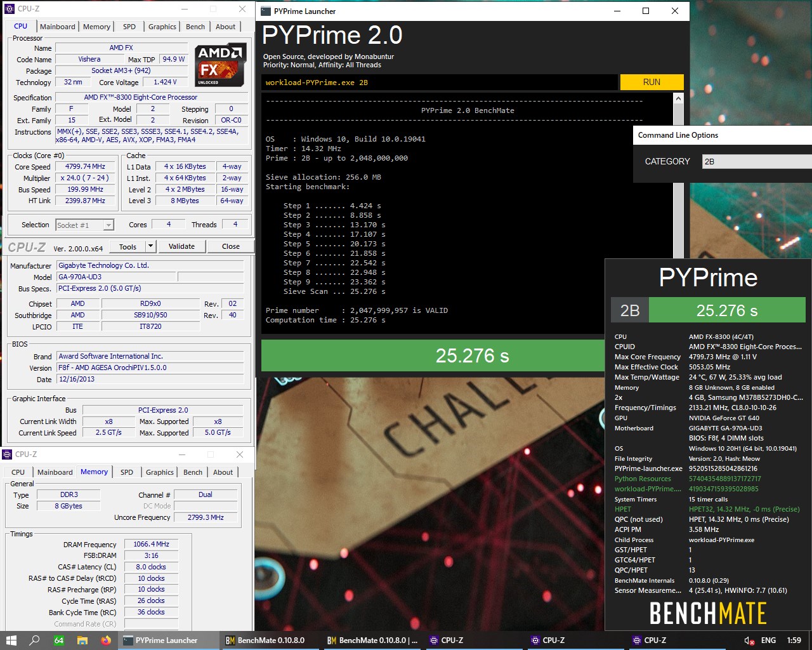Viewport: 812px width, 650px height.
Task: Maximize the PYPrime Launcher window
Action: tap(646, 11)
